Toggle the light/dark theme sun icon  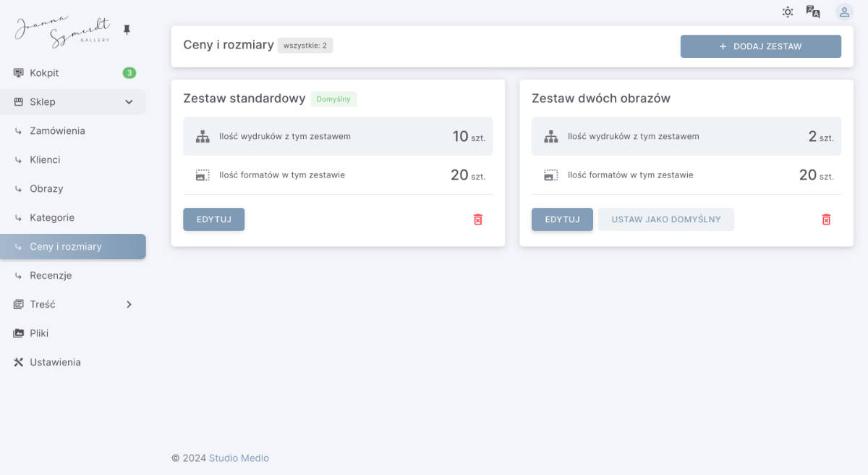click(x=788, y=12)
